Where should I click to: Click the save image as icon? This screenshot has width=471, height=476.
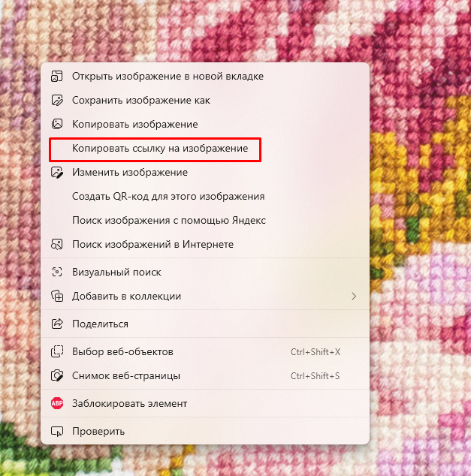click(x=56, y=100)
